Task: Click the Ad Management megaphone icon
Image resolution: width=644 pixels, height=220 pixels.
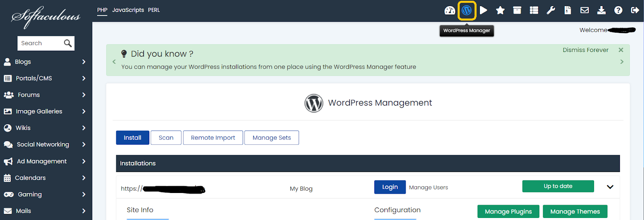Action: pyautogui.click(x=8, y=161)
